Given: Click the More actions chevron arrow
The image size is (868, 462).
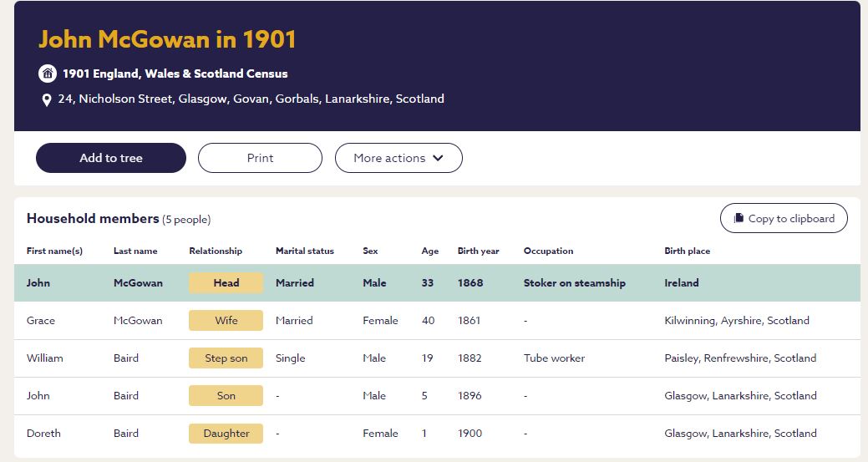Looking at the screenshot, I should point(438,158).
